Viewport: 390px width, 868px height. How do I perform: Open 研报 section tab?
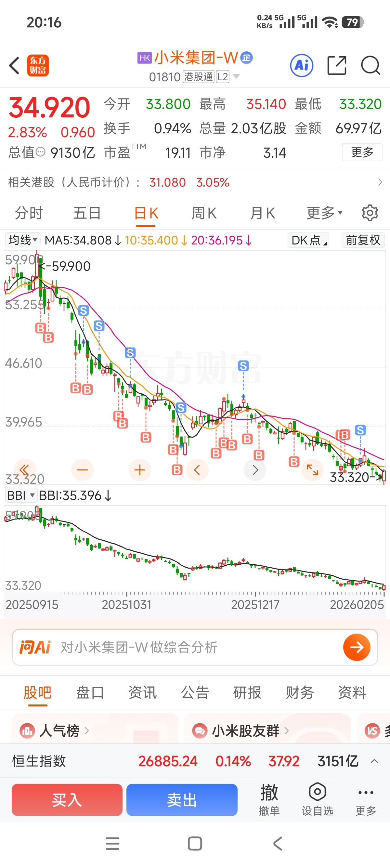pyautogui.click(x=247, y=692)
